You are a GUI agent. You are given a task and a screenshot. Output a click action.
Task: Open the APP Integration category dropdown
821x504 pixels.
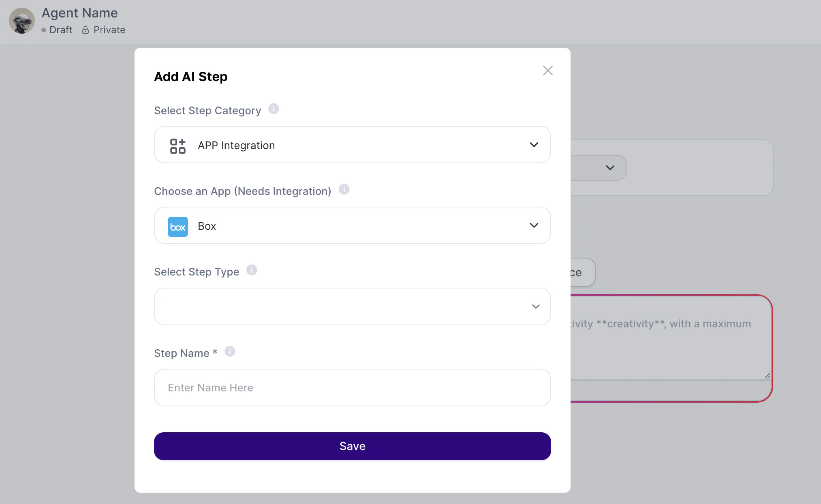(x=352, y=145)
